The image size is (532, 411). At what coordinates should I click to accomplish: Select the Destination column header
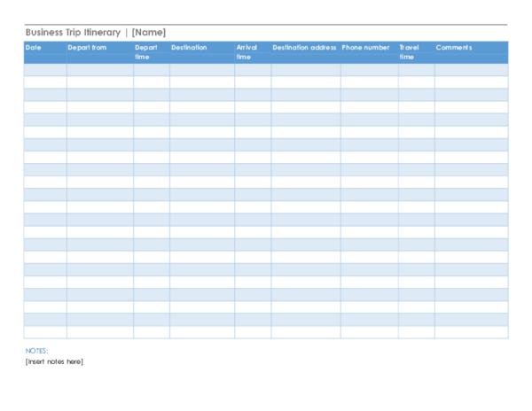click(x=189, y=48)
